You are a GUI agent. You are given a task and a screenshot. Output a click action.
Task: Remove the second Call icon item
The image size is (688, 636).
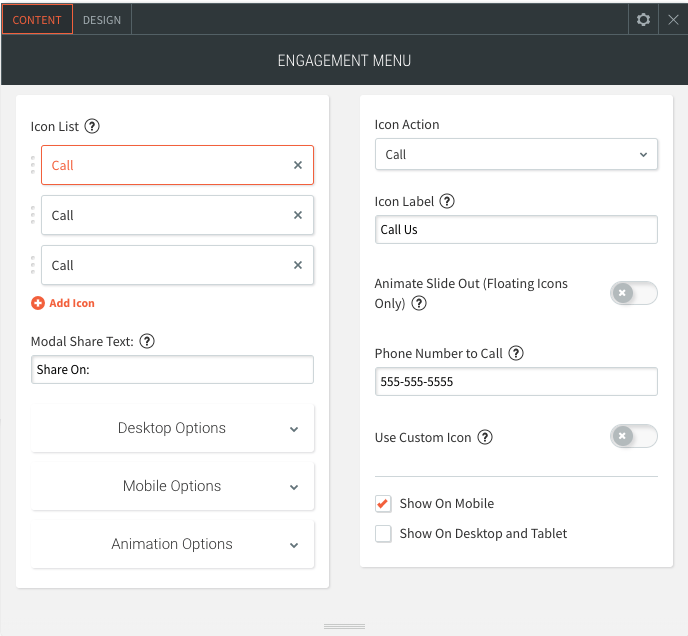coord(297,215)
